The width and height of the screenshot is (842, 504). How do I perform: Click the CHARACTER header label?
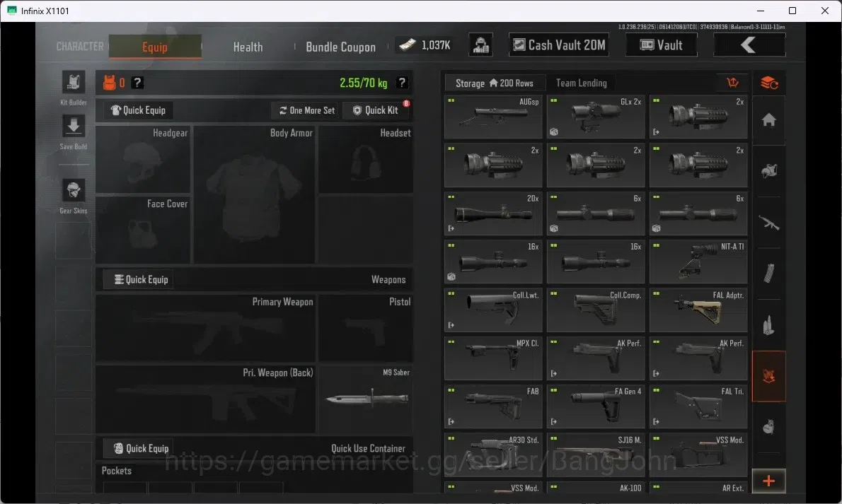click(x=80, y=47)
